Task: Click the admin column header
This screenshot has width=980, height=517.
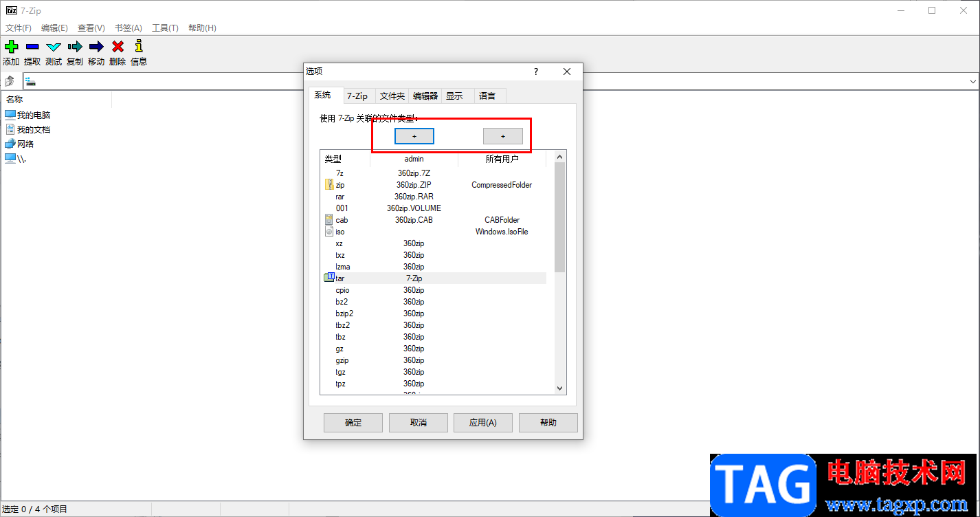Action: coord(414,159)
